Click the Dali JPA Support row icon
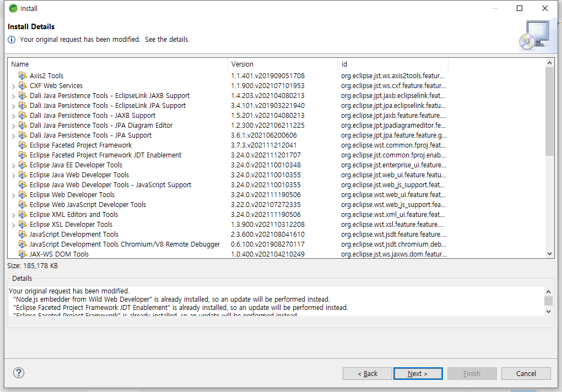Screen dimensions: 562x392 tap(23, 135)
